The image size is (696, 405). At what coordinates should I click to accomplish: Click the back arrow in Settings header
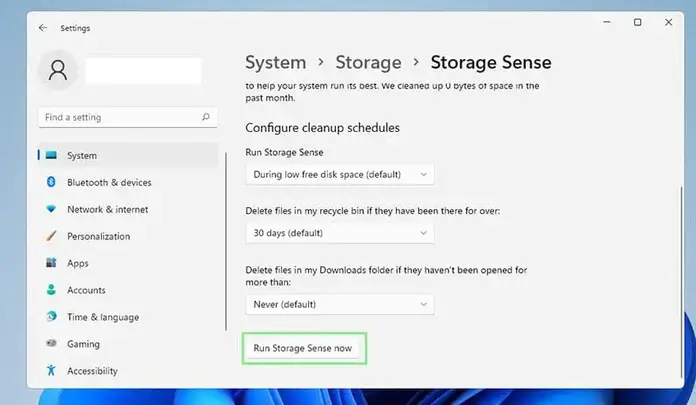point(43,28)
